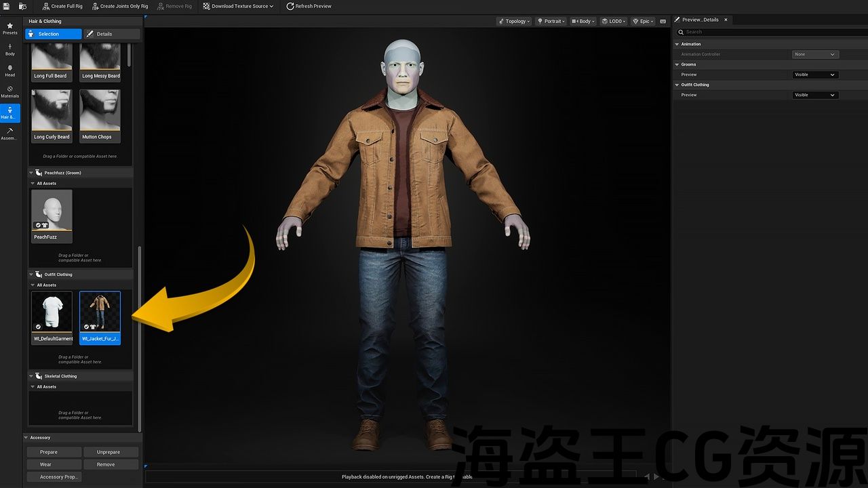Collapse All Assets under Skeletal Clothing
The width and height of the screenshot is (868, 488).
click(x=32, y=386)
